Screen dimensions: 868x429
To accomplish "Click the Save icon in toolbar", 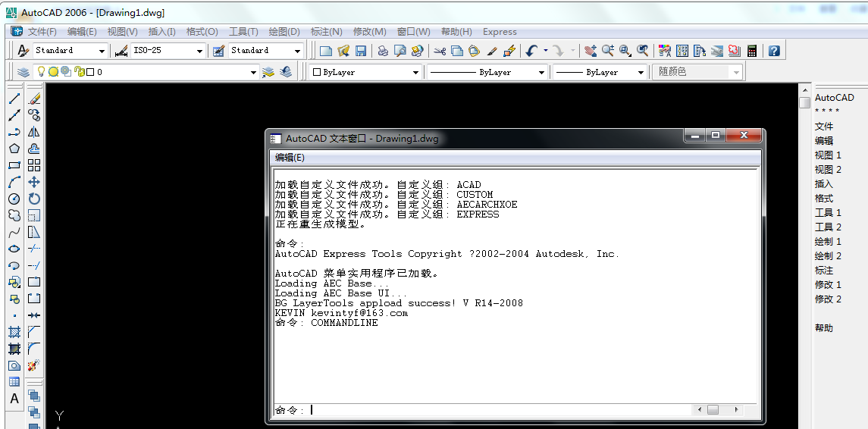I will (x=360, y=51).
